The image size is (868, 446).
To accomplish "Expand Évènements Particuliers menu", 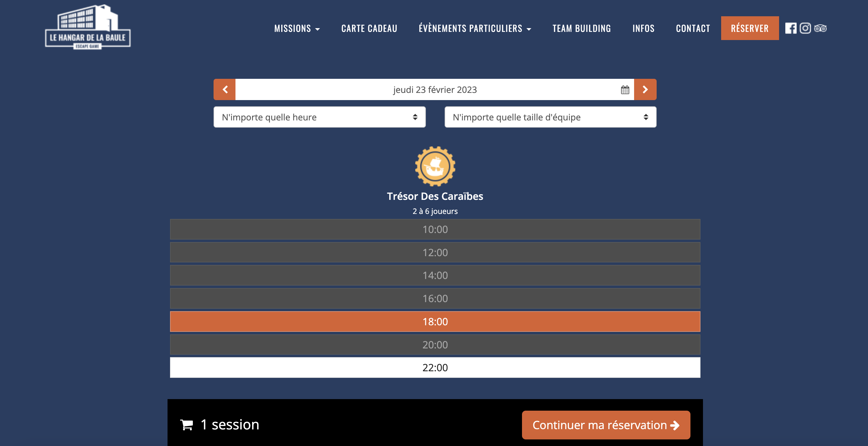I will (x=475, y=28).
